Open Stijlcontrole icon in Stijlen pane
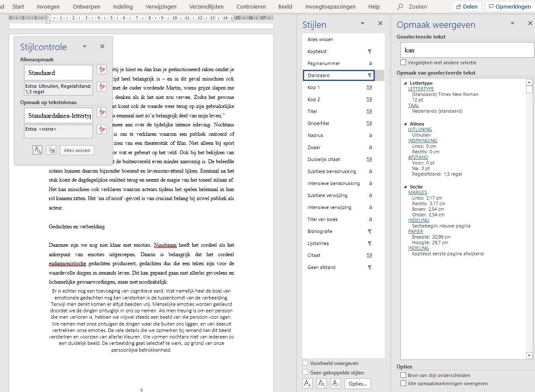 coord(322,383)
